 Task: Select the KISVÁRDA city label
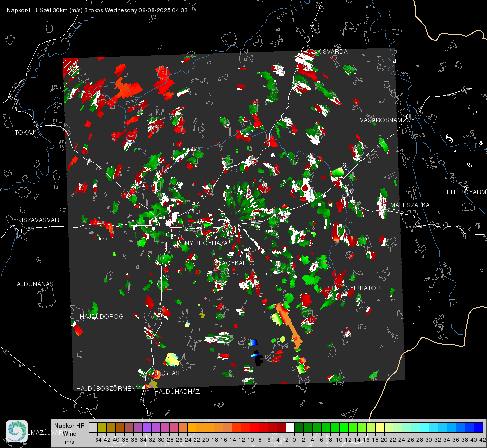(332, 52)
